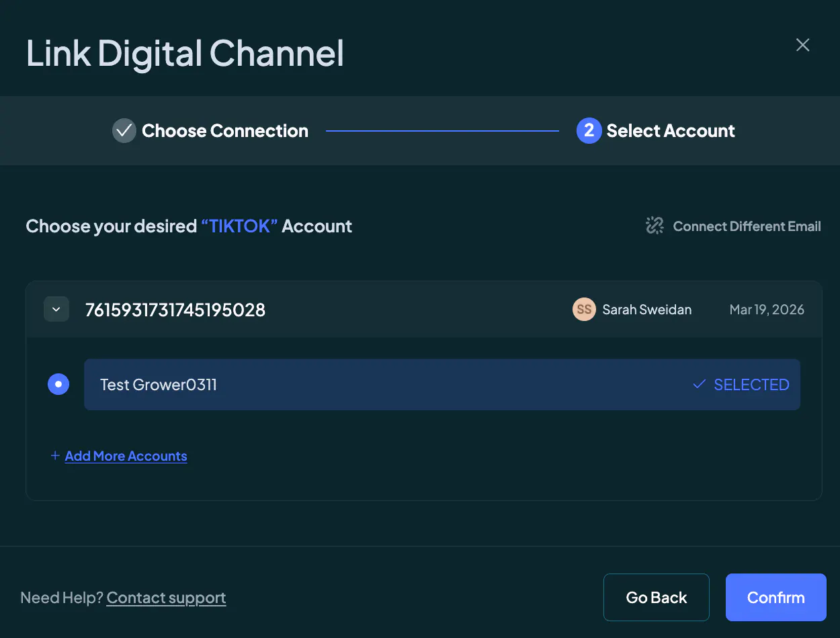Click the SELECTED checkmark icon

pyautogui.click(x=699, y=384)
